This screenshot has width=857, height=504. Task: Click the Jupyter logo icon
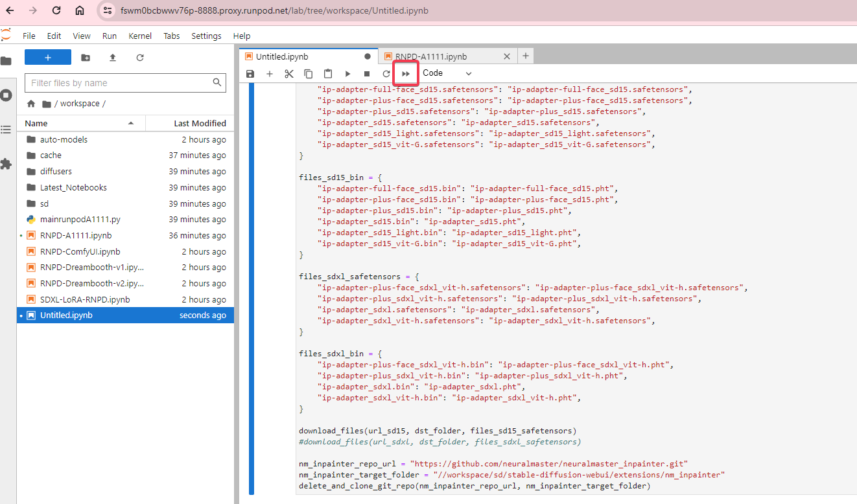[6, 36]
